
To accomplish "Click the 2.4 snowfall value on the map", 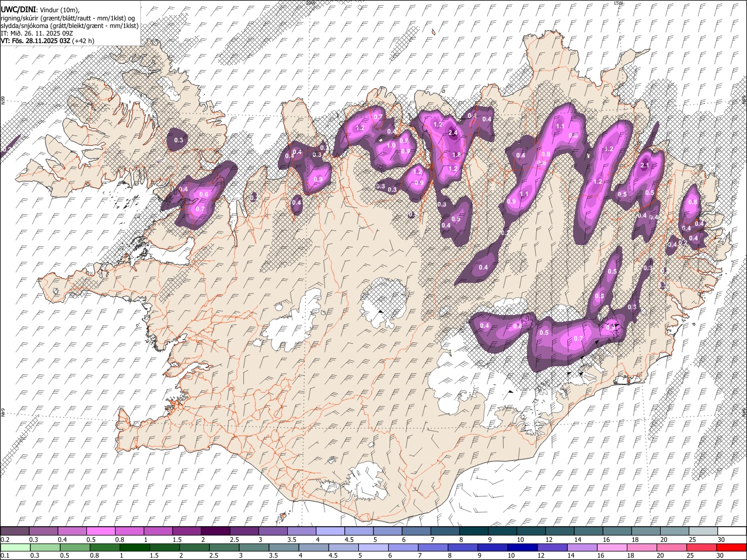I will 453,133.
